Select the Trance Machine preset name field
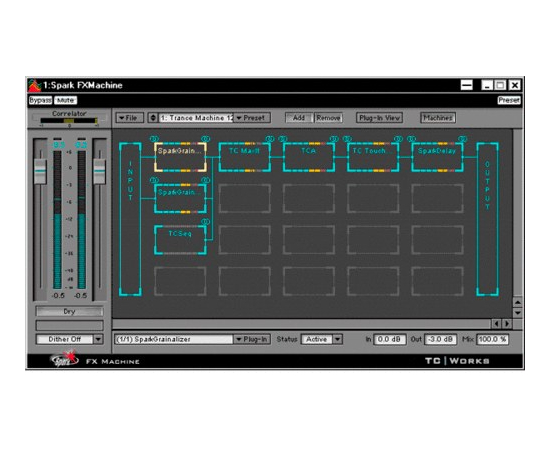This screenshot has height=450, width=550. tap(196, 118)
